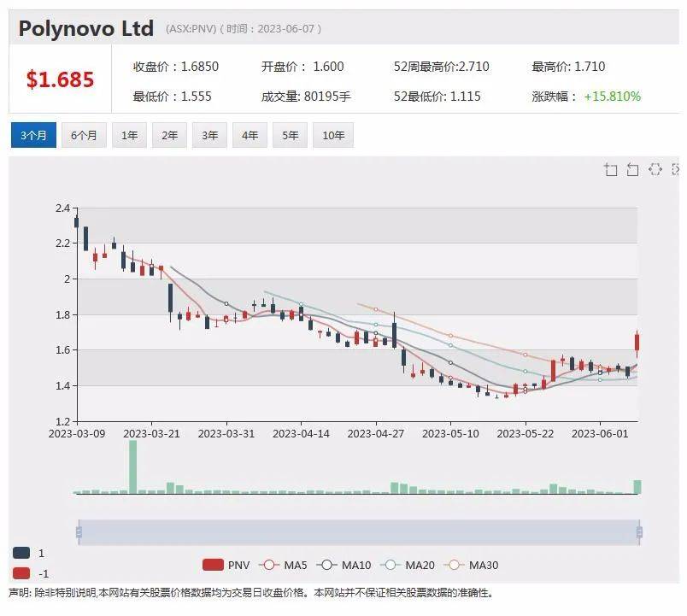Click the 收盘价：1.6850 value
This screenshot has height=616, width=687.
tap(176, 67)
